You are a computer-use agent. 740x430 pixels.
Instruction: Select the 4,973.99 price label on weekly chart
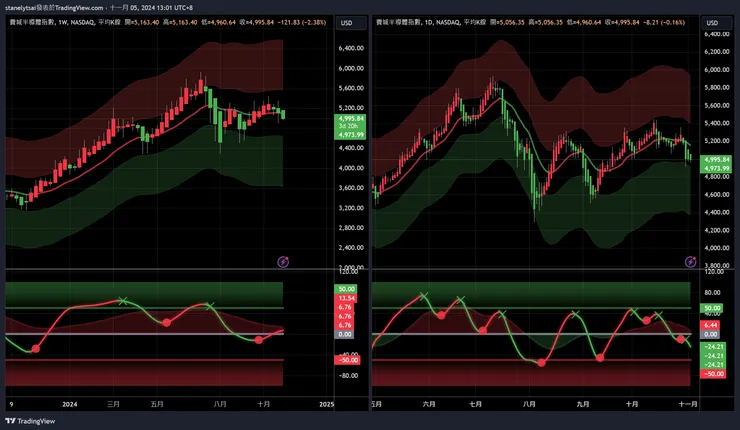[x=350, y=135]
